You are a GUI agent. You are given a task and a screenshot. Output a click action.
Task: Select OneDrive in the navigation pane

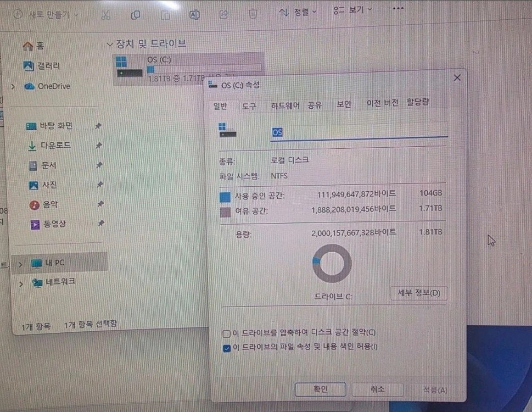coord(47,86)
